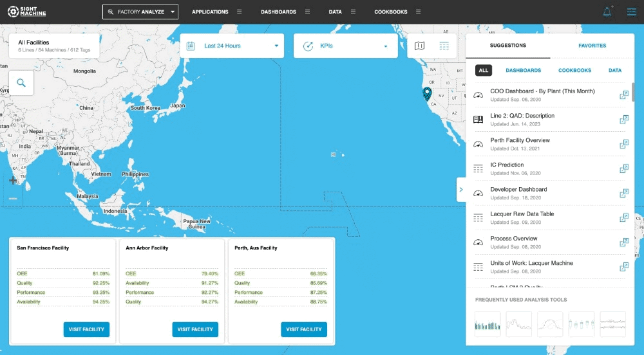Screen dimensions: 644x355
Task: Open the Factory Analyze dropdown
Action: coord(140,12)
